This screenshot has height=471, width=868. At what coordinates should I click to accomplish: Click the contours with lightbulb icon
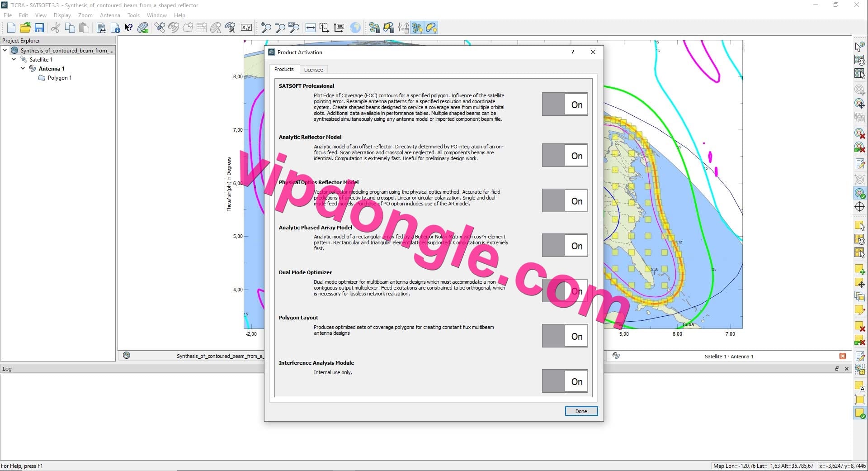(417, 28)
